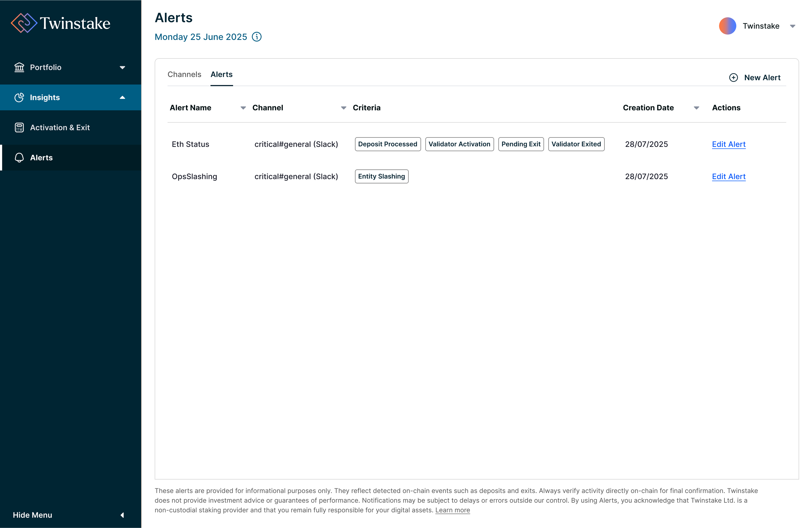Click the Insights pie chart icon

[x=19, y=97]
